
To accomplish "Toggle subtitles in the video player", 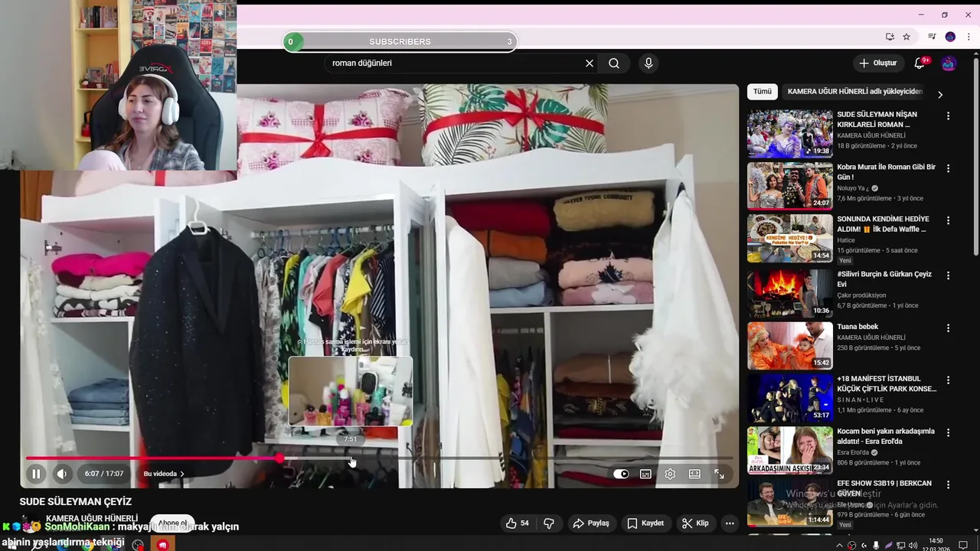I will [645, 474].
